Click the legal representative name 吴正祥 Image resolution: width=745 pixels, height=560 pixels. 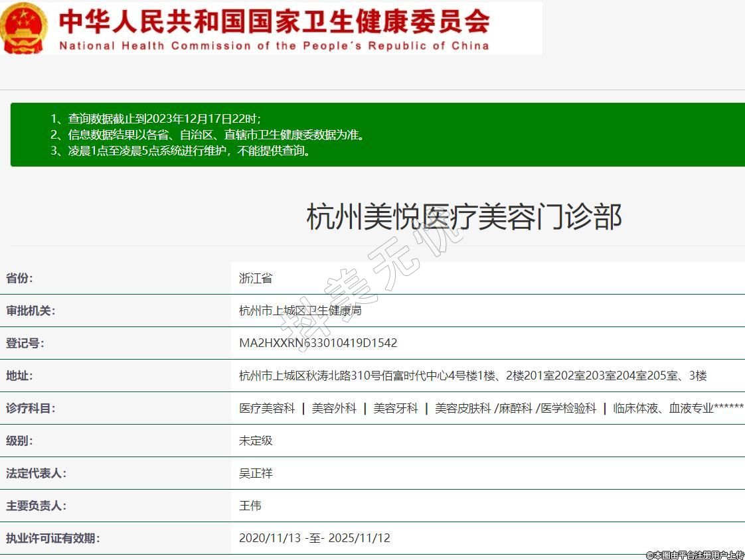tap(256, 473)
